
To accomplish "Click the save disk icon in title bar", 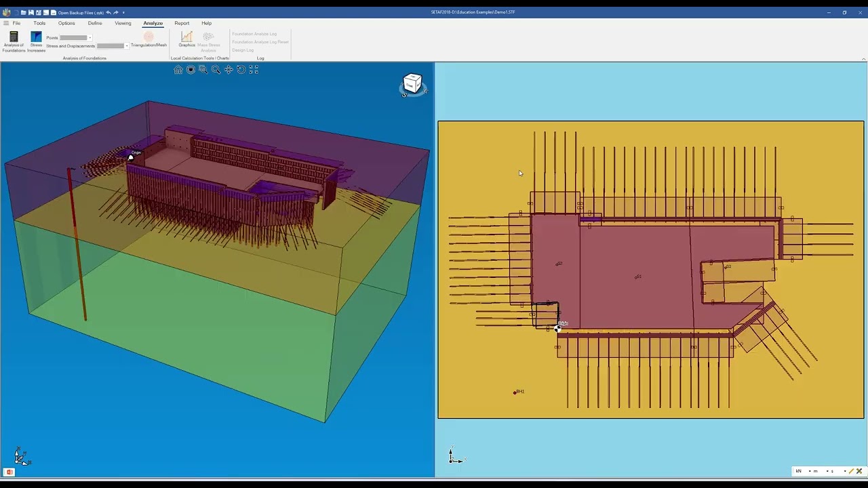I will tap(31, 12).
